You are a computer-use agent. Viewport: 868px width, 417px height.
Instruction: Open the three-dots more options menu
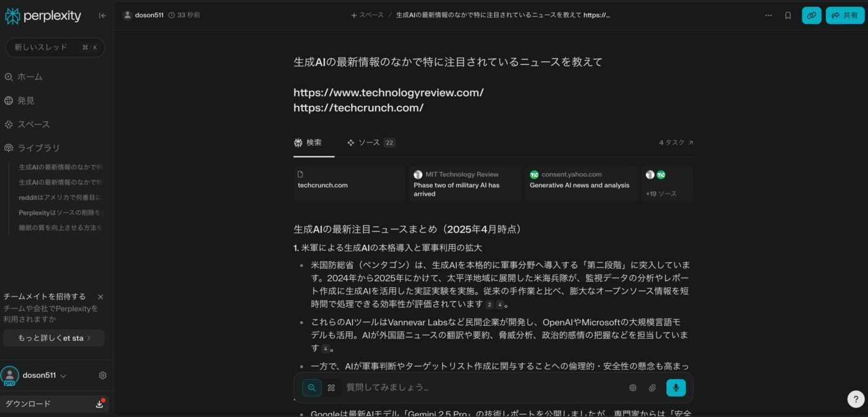768,16
